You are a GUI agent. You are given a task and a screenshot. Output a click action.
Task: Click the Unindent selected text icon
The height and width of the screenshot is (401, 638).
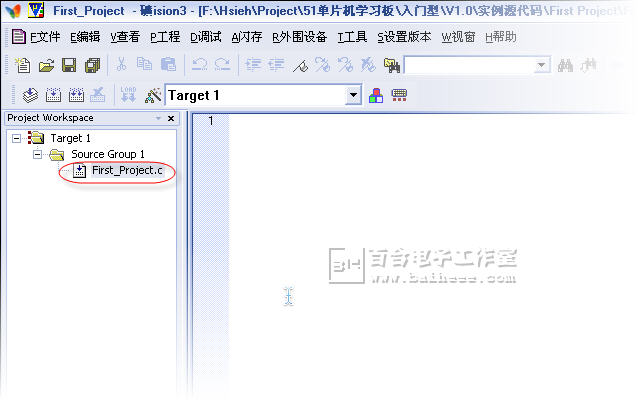276,65
